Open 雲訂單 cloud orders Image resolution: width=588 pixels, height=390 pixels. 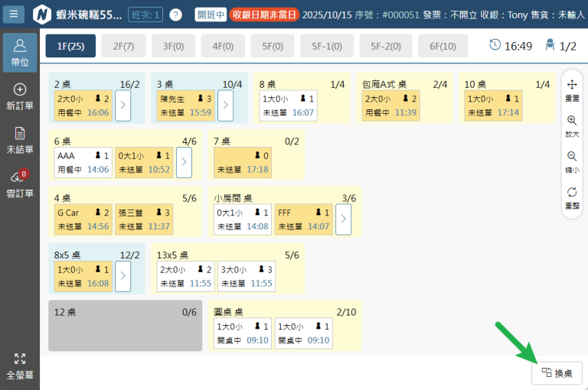click(x=20, y=184)
